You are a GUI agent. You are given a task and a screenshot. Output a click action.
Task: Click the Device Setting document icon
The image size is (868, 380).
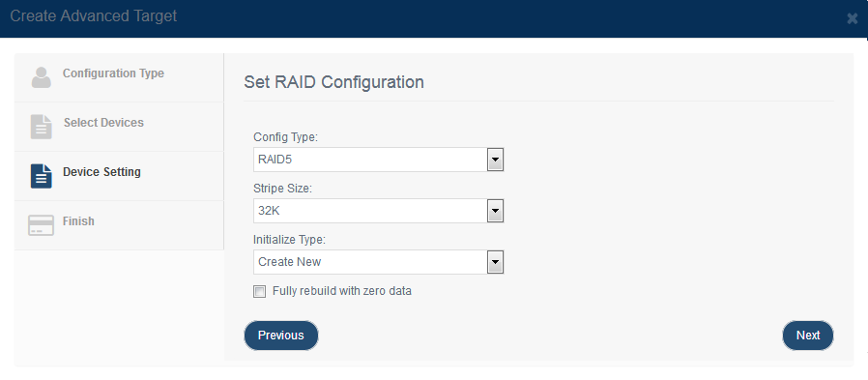click(x=41, y=176)
